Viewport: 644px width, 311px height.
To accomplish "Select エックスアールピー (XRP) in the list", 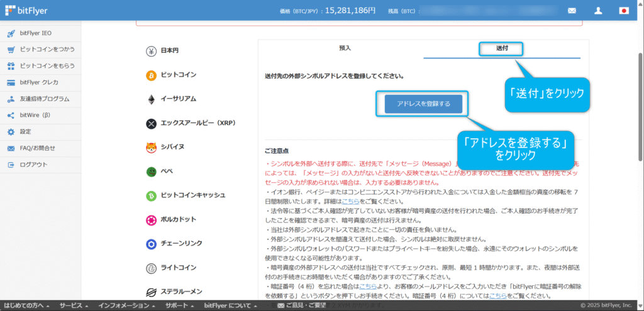I will (197, 123).
